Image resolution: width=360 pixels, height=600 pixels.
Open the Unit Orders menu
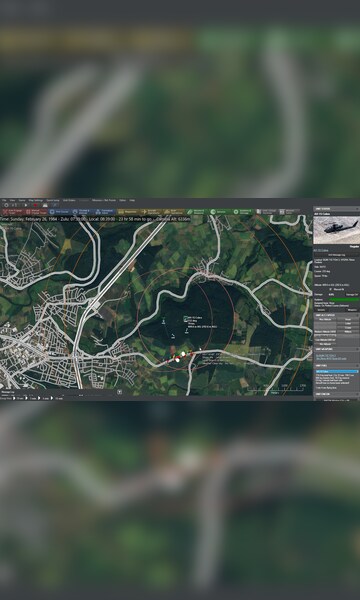pos(69,200)
